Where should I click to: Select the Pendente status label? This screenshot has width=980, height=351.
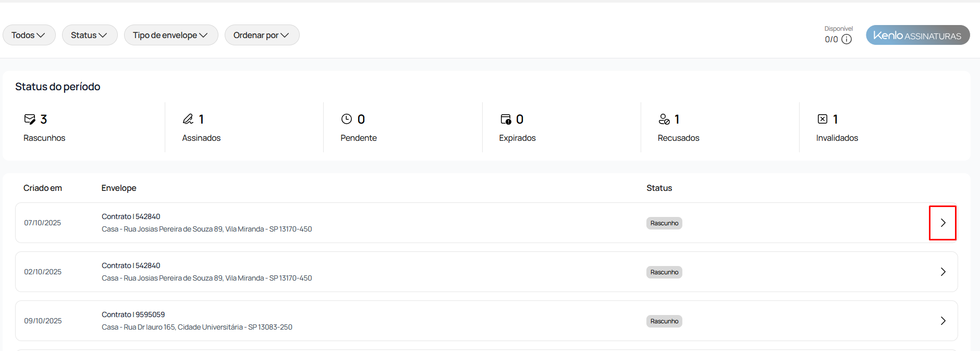coord(359,138)
